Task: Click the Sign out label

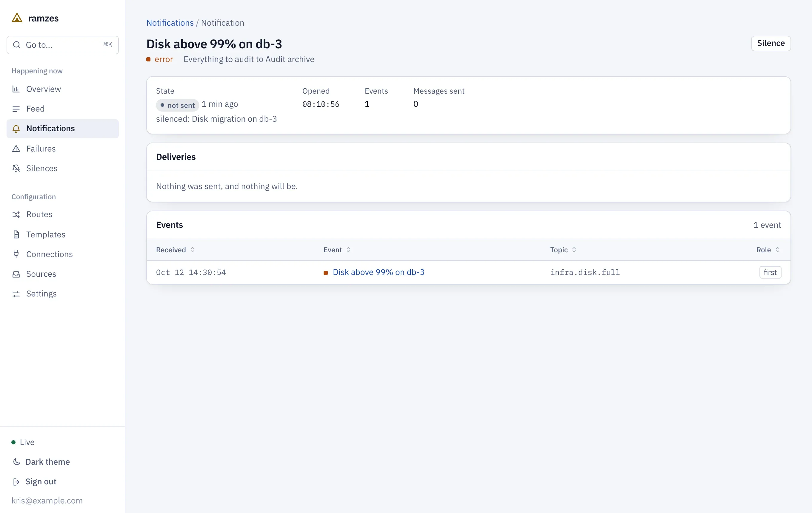Action: click(41, 482)
